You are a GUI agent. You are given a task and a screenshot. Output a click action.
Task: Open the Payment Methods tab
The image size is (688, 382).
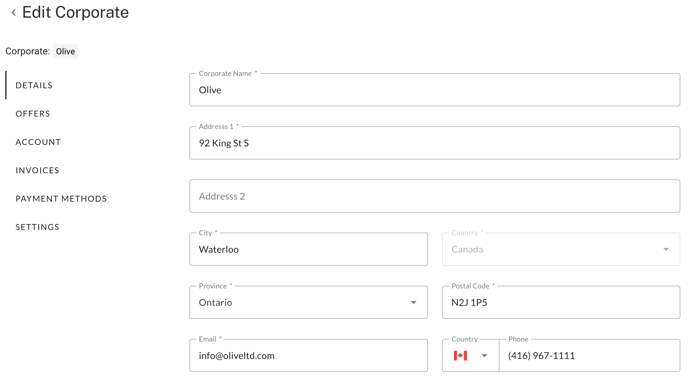point(61,199)
